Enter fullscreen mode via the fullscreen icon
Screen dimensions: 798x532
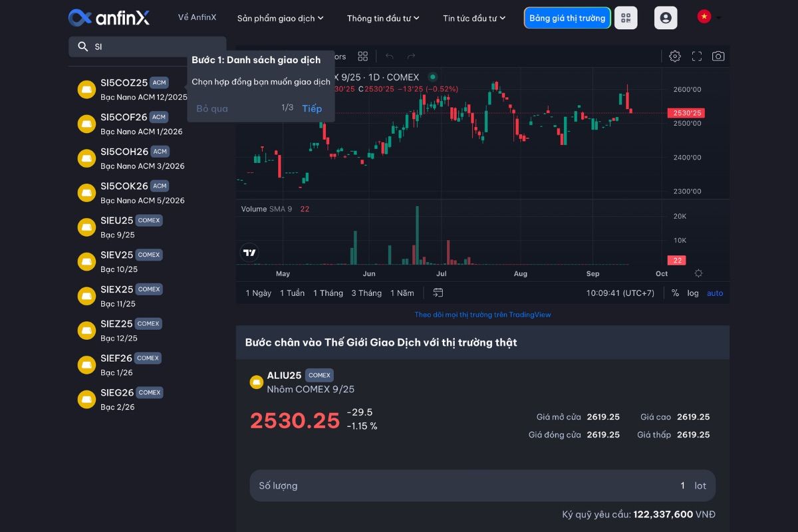click(x=696, y=57)
